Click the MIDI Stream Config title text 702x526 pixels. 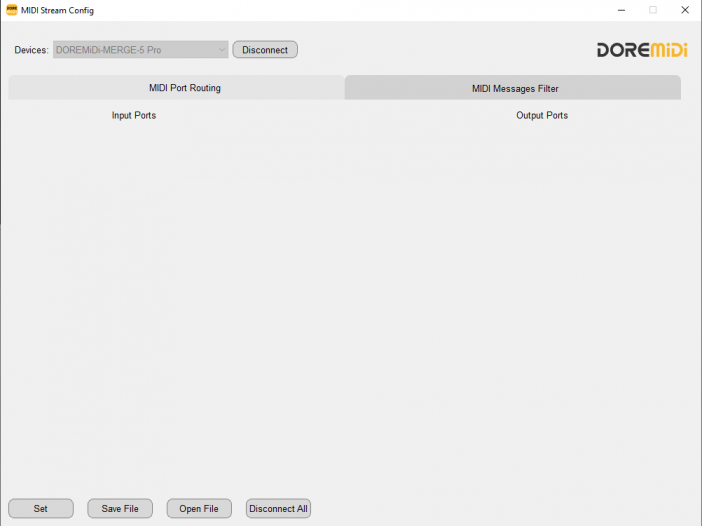tap(57, 10)
